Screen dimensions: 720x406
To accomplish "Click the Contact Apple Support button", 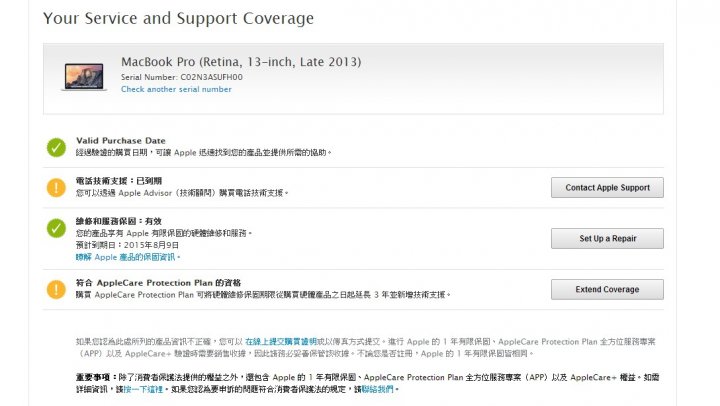I will pos(607,187).
